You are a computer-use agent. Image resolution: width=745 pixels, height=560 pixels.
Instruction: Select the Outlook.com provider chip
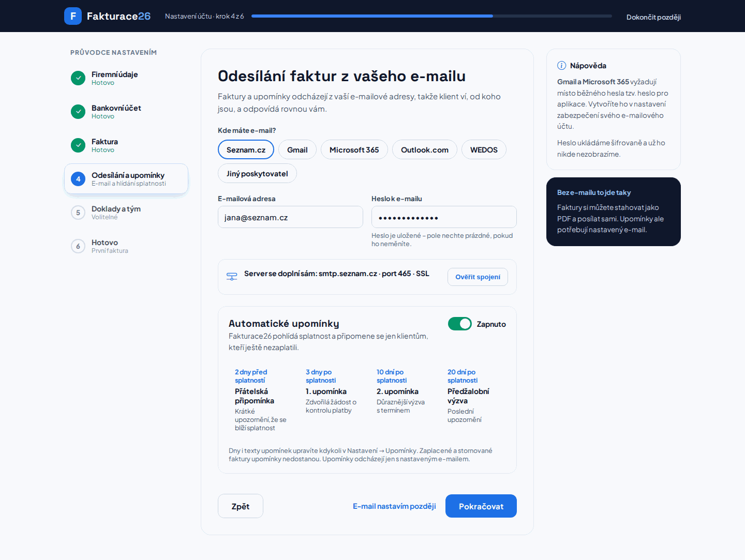point(425,150)
